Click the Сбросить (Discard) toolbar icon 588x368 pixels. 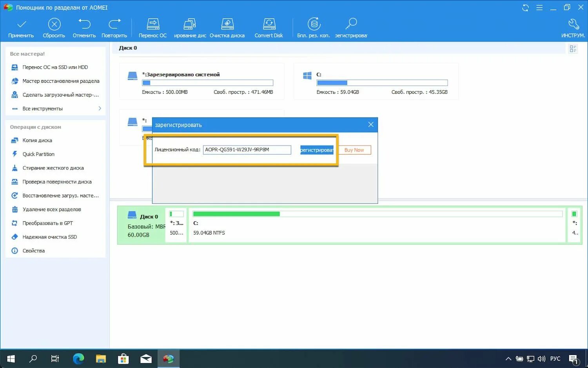(x=54, y=28)
